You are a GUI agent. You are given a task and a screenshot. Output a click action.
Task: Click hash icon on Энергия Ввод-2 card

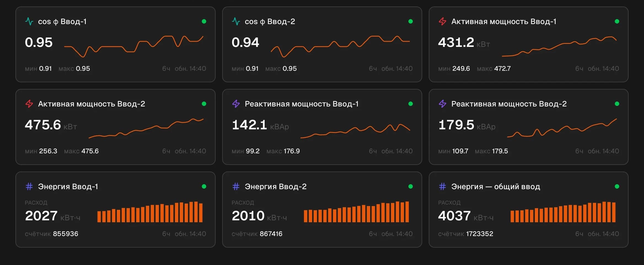236,186
